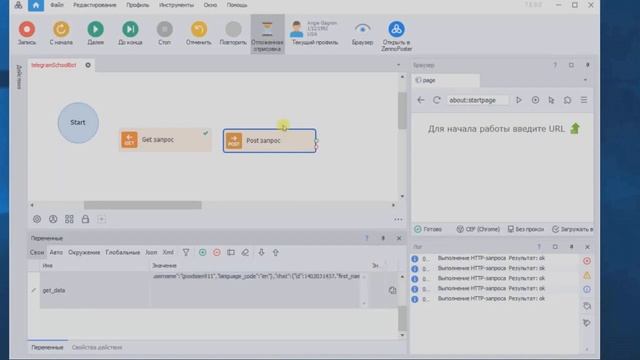640x360 pixels.
Task: Open the Инструменты menu
Action: [176, 5]
